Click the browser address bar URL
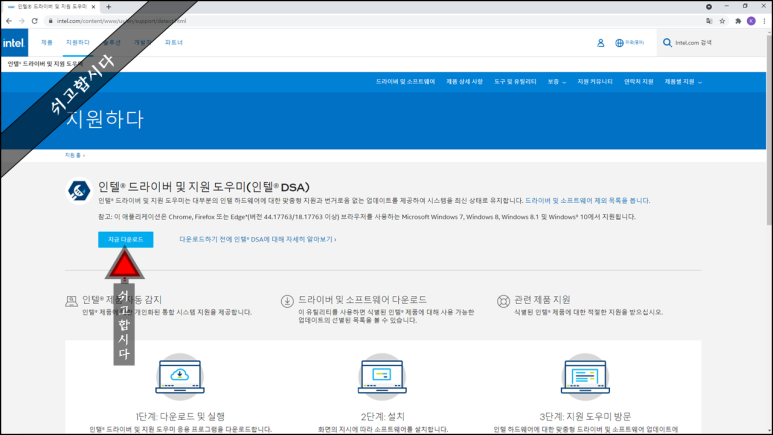The image size is (773, 435). (x=121, y=21)
